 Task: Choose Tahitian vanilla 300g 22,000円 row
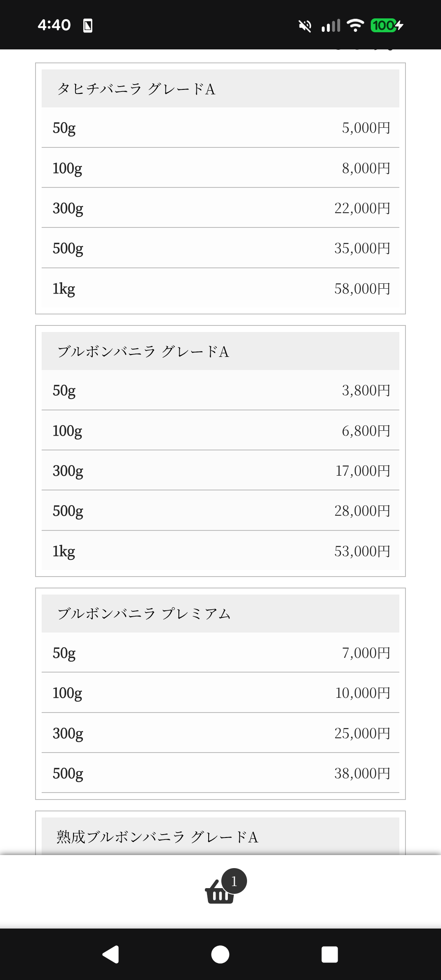220,208
